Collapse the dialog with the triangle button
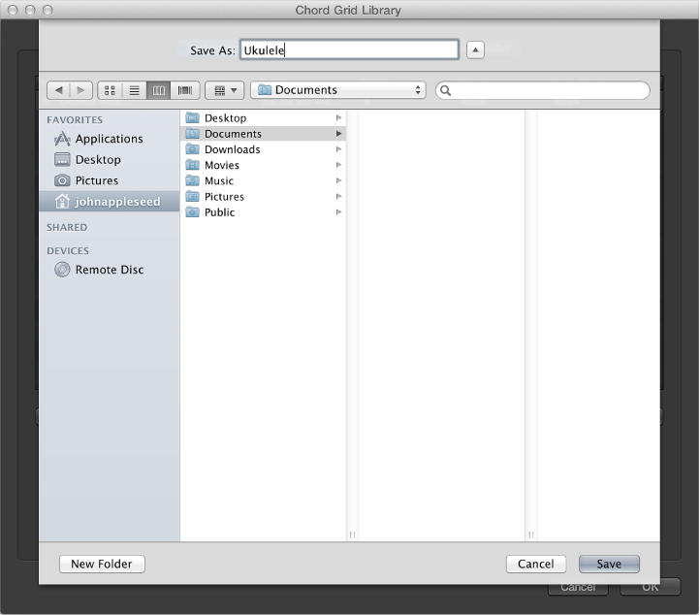This screenshot has height=615, width=700. click(x=475, y=49)
